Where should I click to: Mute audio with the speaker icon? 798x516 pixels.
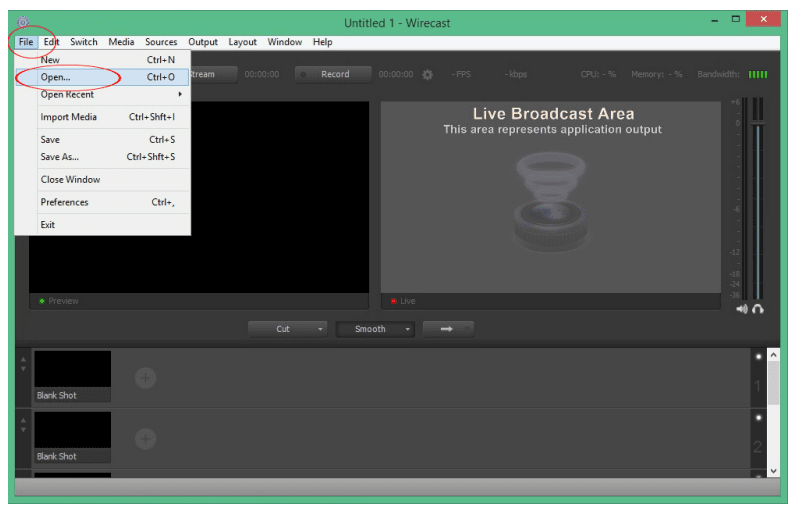point(742,309)
